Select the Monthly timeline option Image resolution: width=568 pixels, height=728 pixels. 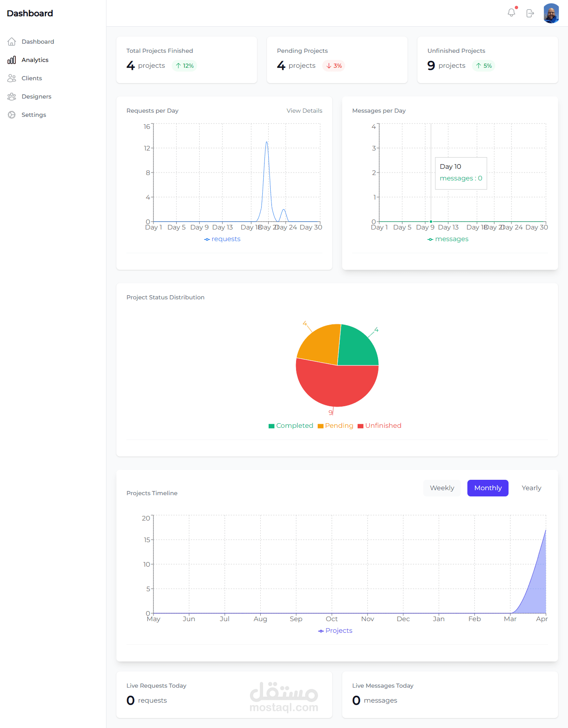click(488, 488)
